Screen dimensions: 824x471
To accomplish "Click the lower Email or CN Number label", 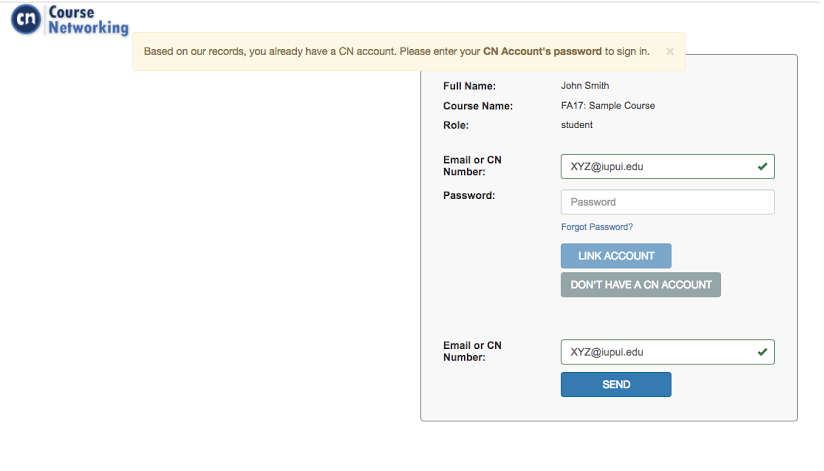I will click(472, 351).
